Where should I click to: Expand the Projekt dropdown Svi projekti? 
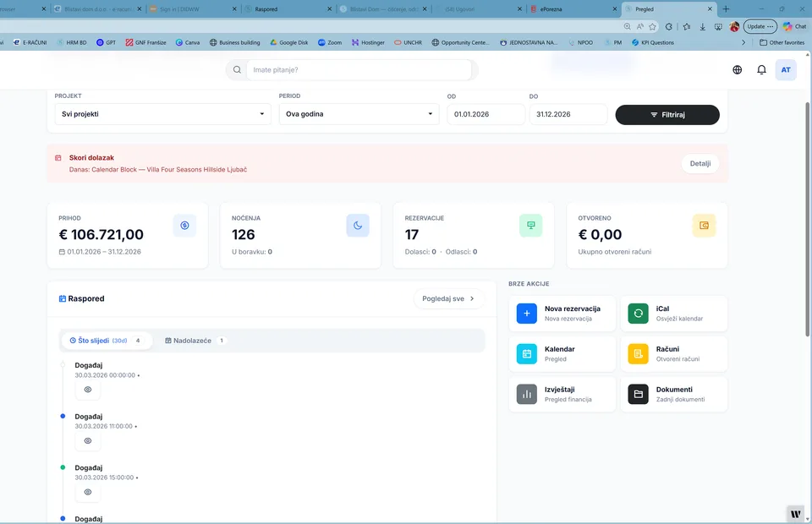[x=159, y=114]
